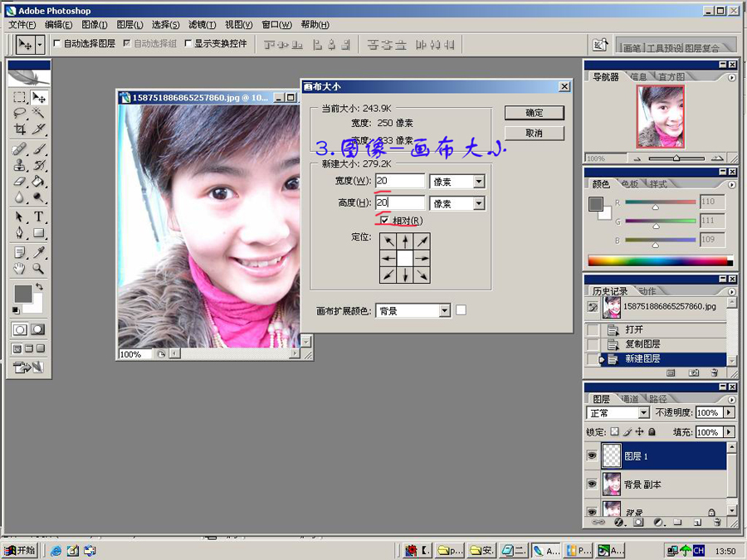Open the layer blend mode 正常 dropdown
The height and width of the screenshot is (560, 747).
(x=618, y=412)
